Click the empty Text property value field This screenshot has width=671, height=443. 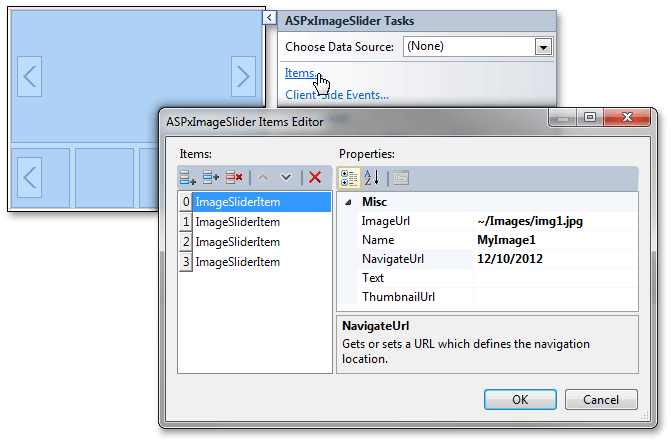(x=555, y=278)
